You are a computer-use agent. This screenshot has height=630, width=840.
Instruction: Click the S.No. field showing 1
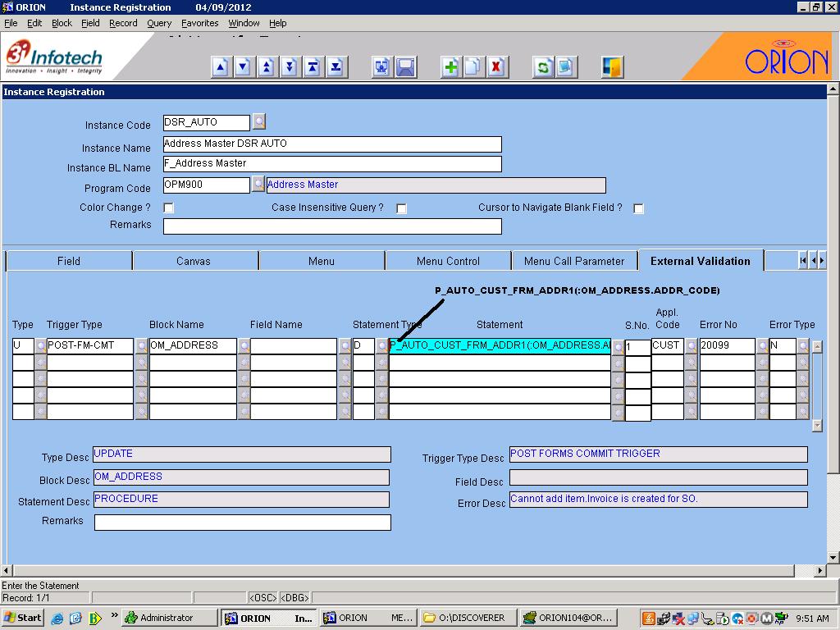tap(637, 347)
